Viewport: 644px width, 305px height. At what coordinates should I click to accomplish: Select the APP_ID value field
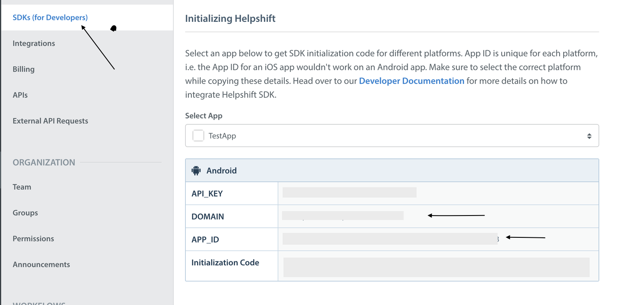tap(390, 239)
